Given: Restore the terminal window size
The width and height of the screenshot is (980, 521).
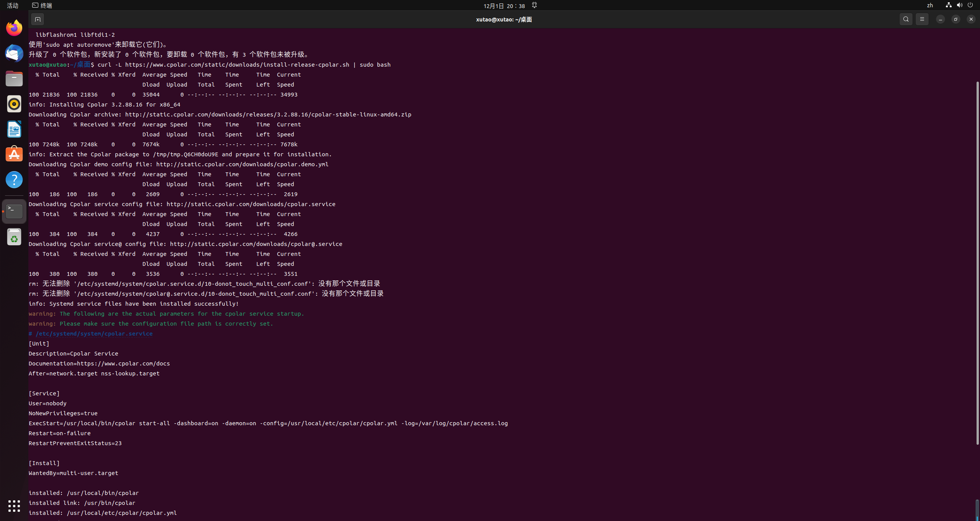Looking at the screenshot, I should [955, 19].
